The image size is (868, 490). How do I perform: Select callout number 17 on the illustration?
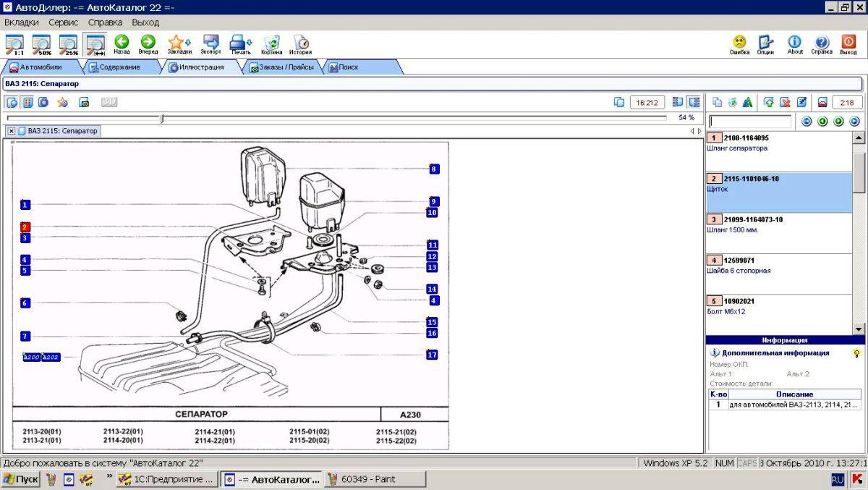coord(432,355)
